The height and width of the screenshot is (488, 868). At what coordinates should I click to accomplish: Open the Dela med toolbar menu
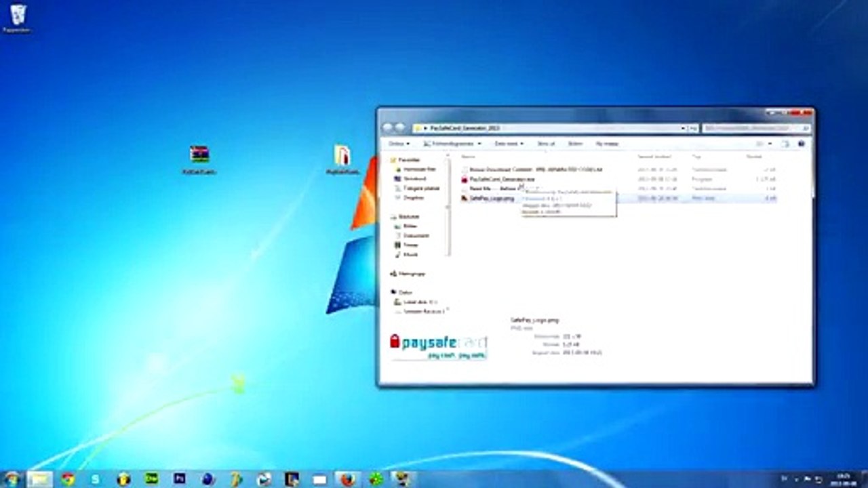pos(509,144)
